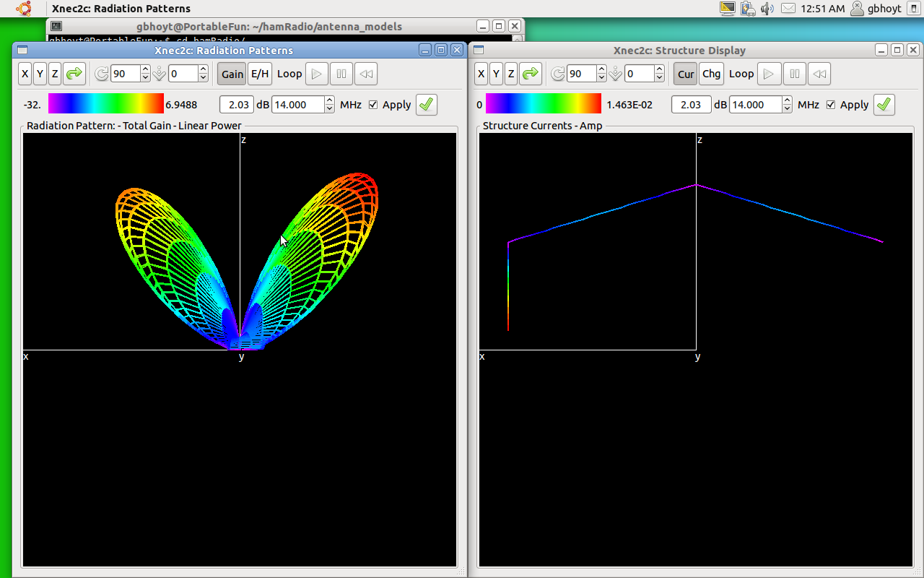Step frequency down in Radiation Patterns
The image size is (924, 578).
click(330, 109)
